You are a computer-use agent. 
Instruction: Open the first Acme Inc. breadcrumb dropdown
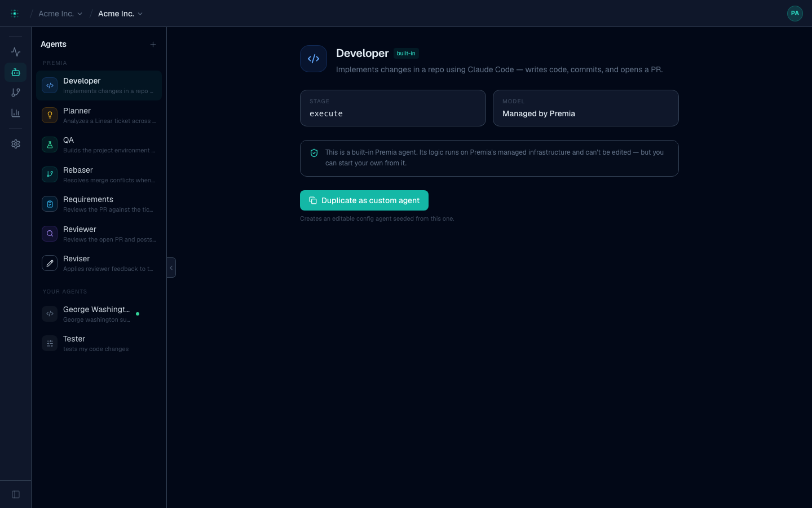(60, 14)
